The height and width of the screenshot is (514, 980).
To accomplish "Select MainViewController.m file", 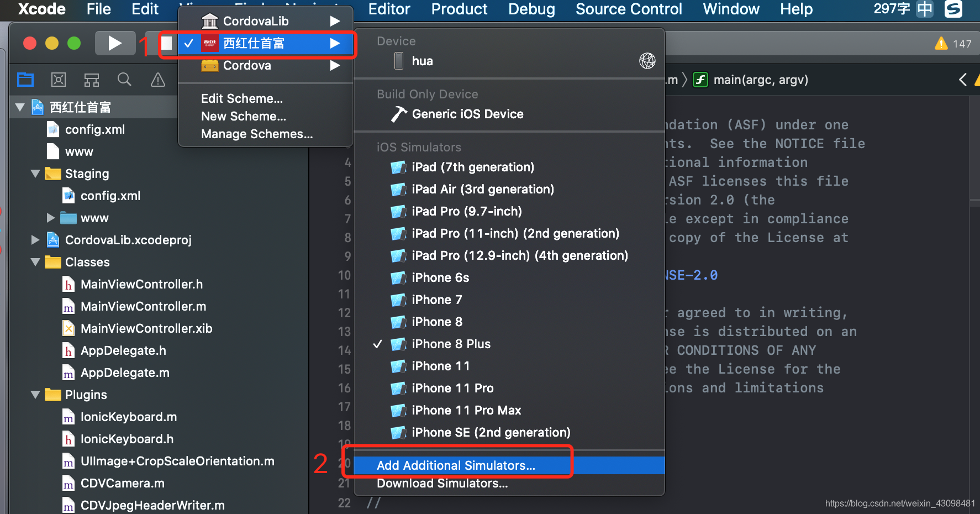I will pyautogui.click(x=143, y=306).
